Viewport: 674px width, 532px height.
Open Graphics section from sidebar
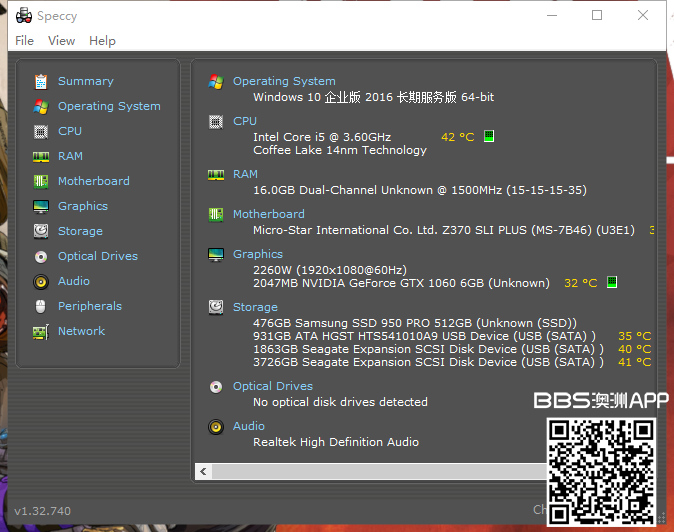click(x=83, y=206)
